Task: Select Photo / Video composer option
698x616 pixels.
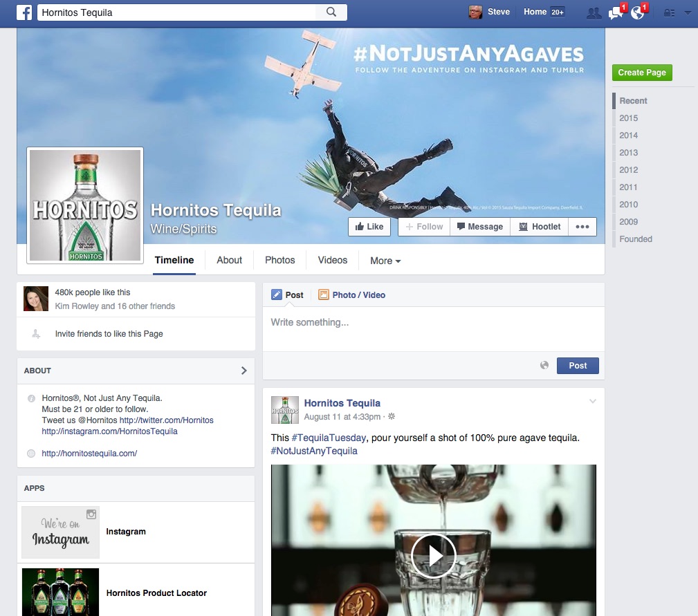Action: point(351,295)
